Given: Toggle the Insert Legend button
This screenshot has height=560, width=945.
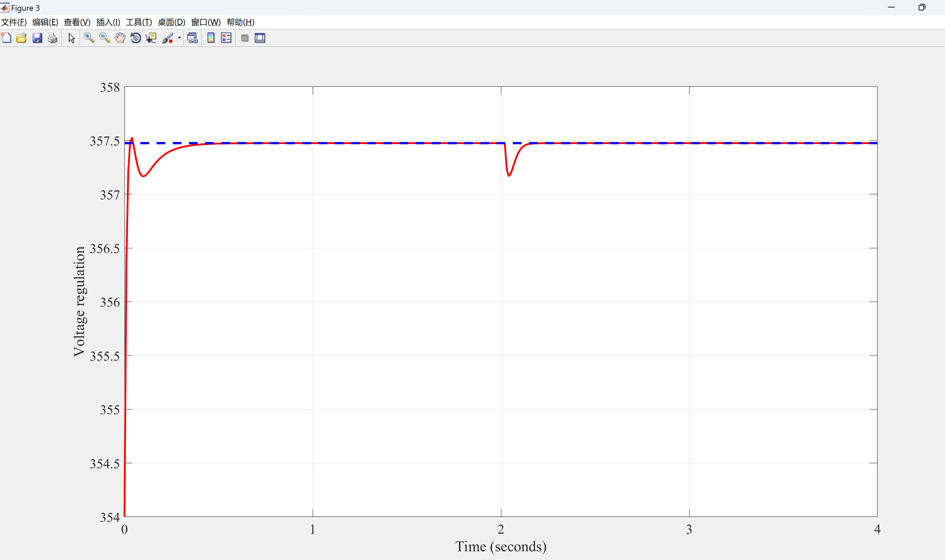Looking at the screenshot, I should [x=226, y=38].
